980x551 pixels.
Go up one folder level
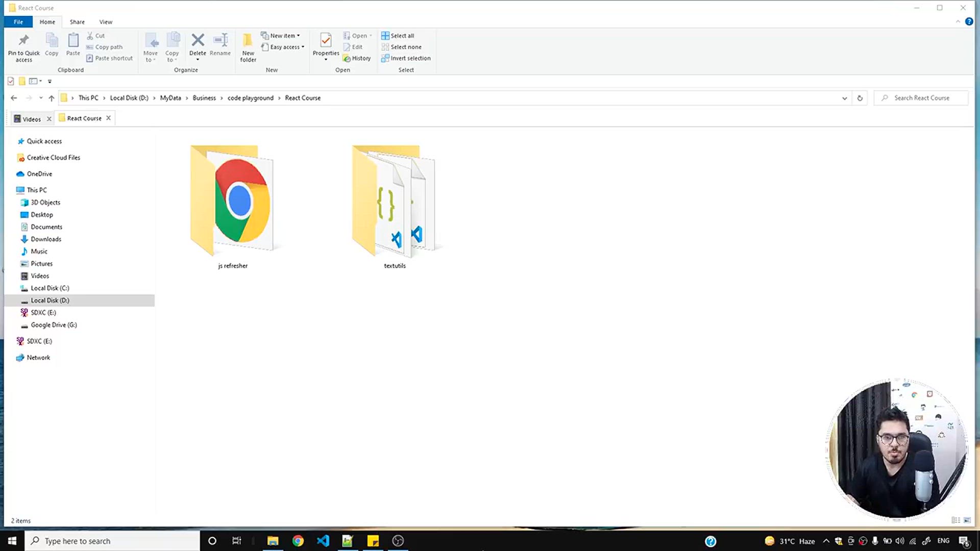point(52,98)
